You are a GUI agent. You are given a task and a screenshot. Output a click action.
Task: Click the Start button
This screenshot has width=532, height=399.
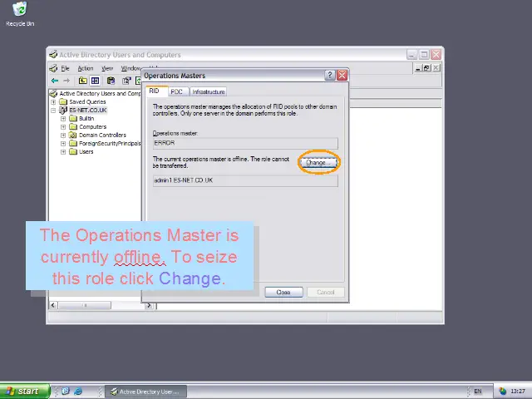tap(24, 392)
